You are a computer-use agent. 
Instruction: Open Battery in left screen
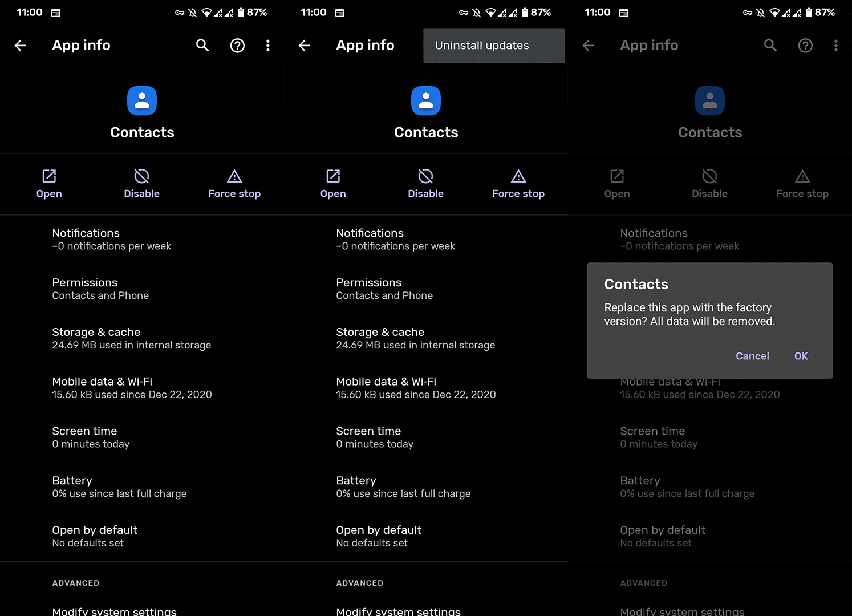142,487
